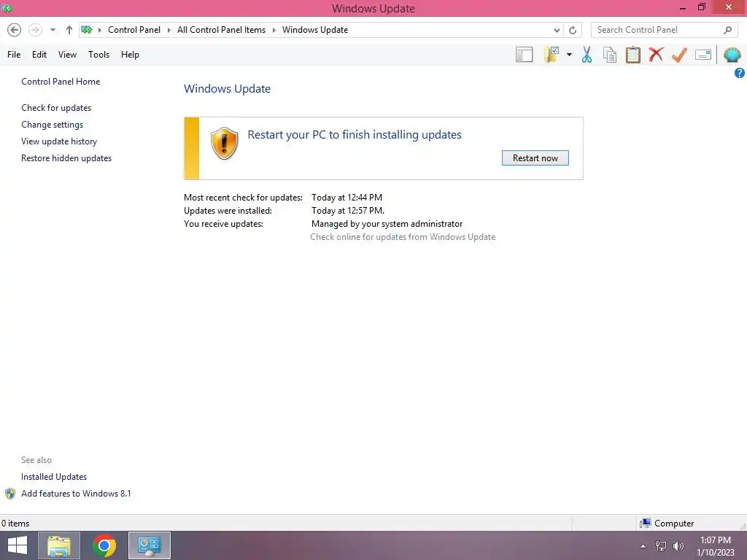Screen dimensions: 747x560
Task: Click the 'Today at 12:57 PM.' text
Action: (x=348, y=211)
